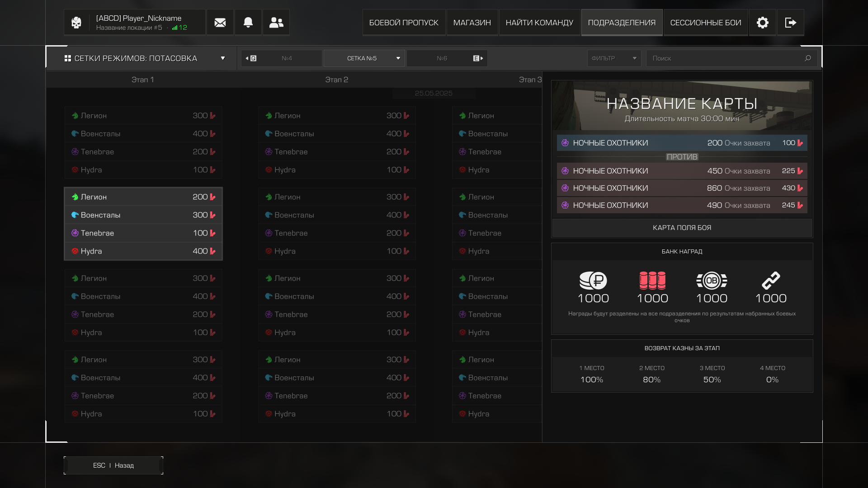The height and width of the screenshot is (488, 868).
Task: Click the skull avatar icon
Action: pos(76,23)
